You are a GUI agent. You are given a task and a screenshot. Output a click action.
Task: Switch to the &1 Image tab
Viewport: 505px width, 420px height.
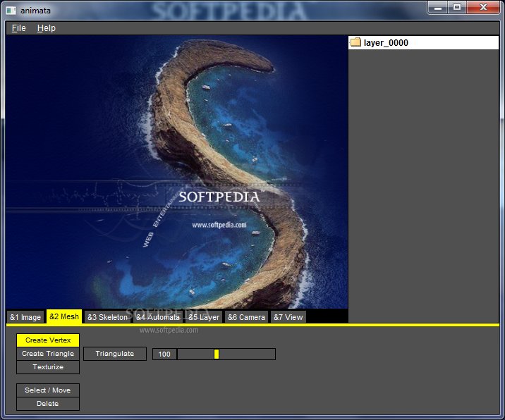(x=25, y=317)
